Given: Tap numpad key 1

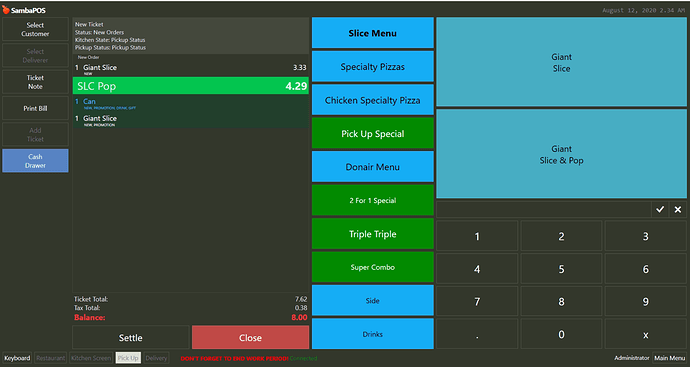Looking at the screenshot, I should [x=477, y=236].
